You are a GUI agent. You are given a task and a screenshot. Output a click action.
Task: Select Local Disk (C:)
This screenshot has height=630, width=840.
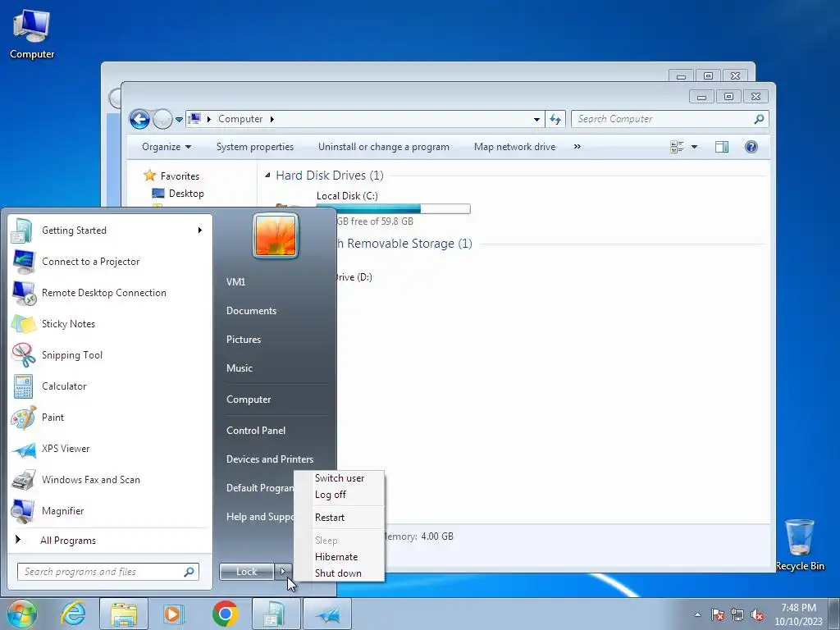[347, 195]
